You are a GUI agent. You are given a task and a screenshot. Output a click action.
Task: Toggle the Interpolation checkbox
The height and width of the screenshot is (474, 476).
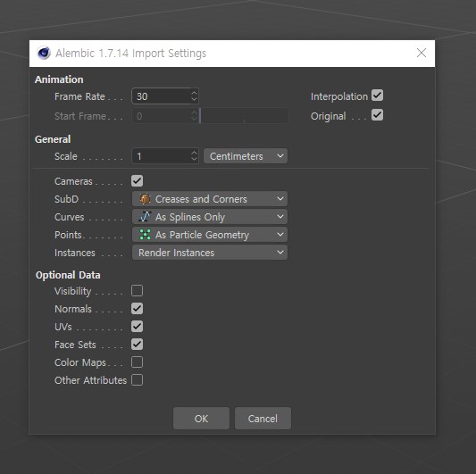[377, 96]
